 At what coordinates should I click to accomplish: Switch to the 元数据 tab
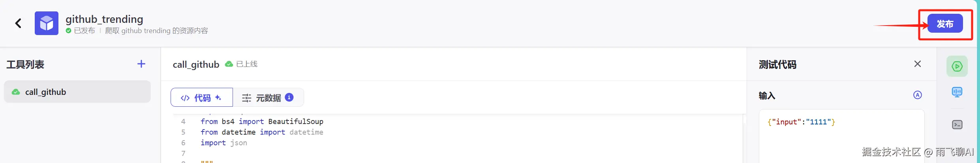268,97
